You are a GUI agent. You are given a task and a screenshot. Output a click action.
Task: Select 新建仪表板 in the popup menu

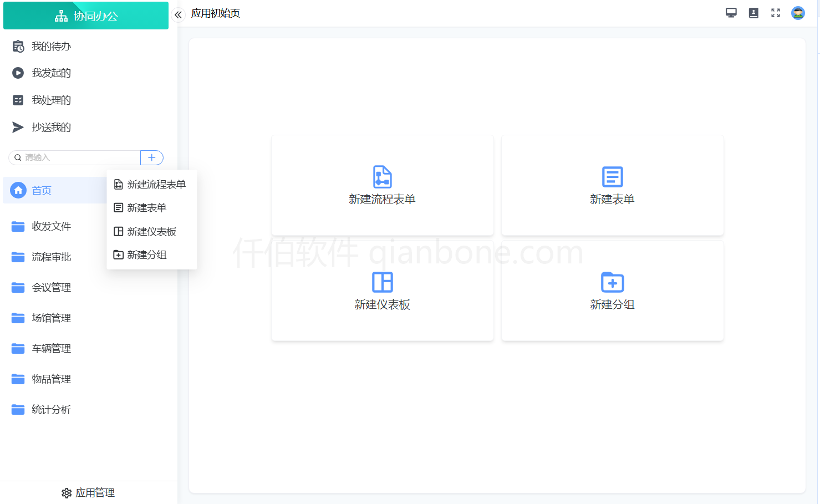pyautogui.click(x=151, y=231)
